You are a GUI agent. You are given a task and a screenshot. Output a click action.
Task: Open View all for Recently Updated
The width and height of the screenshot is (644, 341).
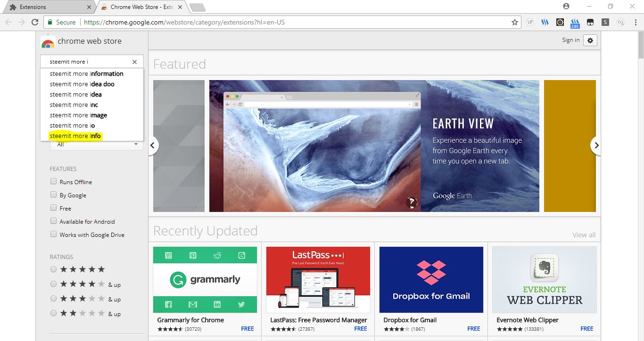click(x=584, y=235)
